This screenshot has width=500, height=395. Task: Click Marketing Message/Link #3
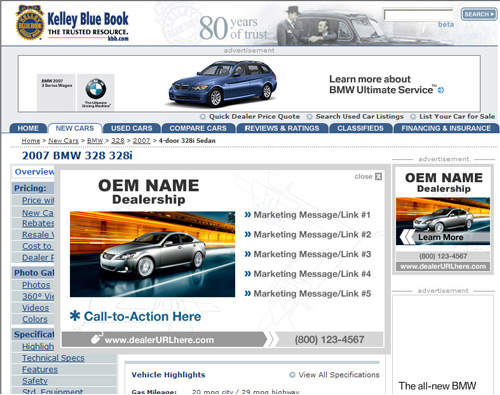click(x=312, y=254)
